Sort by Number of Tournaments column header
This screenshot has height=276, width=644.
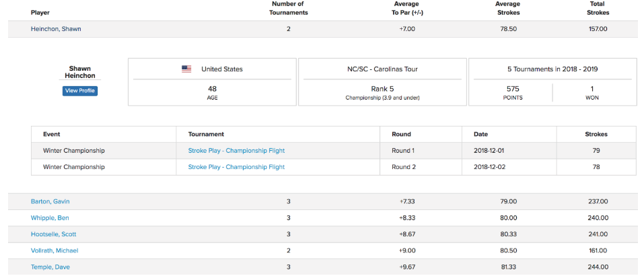(288, 8)
